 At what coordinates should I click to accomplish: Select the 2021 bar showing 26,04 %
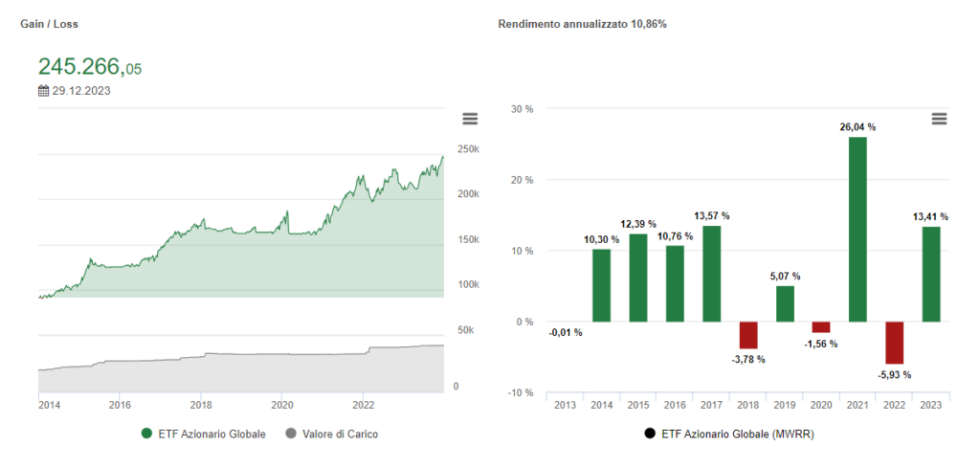857,229
